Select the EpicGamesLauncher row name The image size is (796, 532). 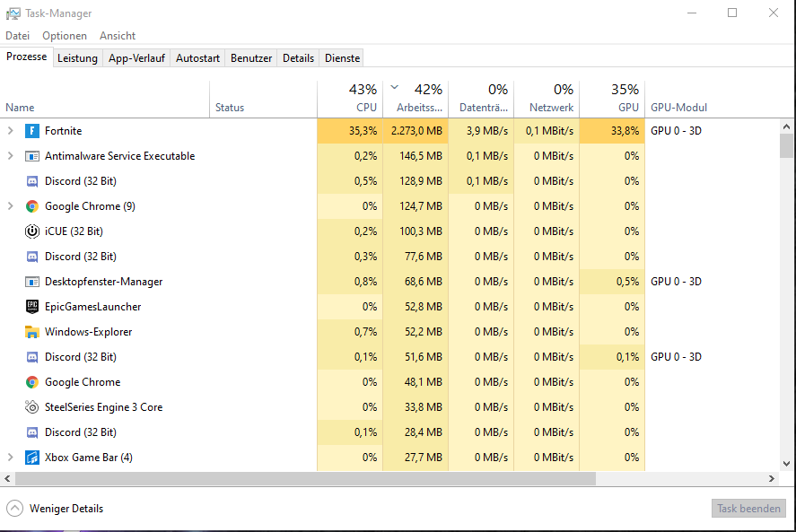click(x=93, y=307)
